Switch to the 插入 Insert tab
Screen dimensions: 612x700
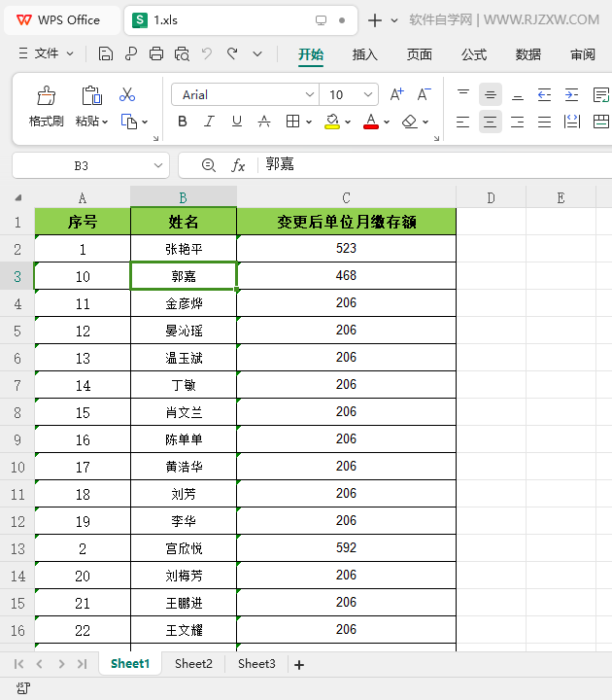(365, 54)
